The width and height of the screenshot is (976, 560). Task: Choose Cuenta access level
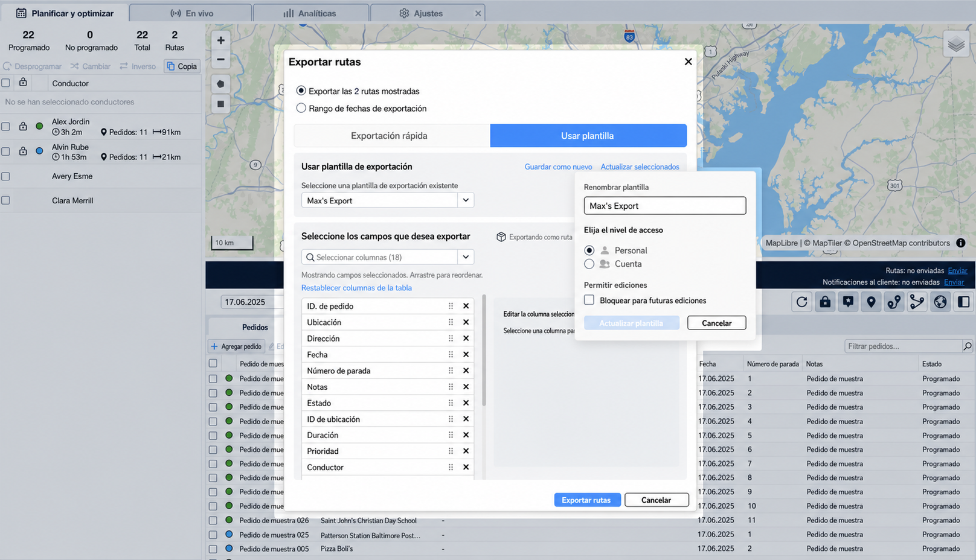click(x=589, y=264)
